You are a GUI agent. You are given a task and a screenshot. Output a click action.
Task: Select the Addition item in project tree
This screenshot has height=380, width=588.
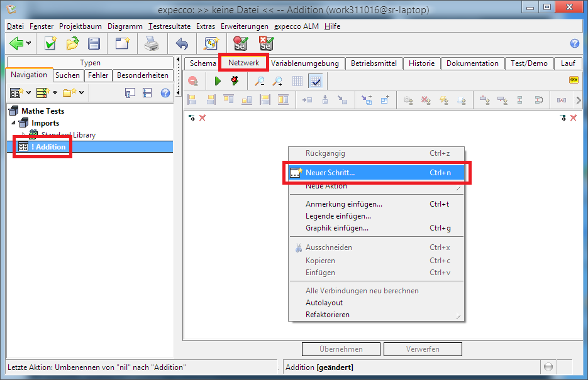click(48, 147)
